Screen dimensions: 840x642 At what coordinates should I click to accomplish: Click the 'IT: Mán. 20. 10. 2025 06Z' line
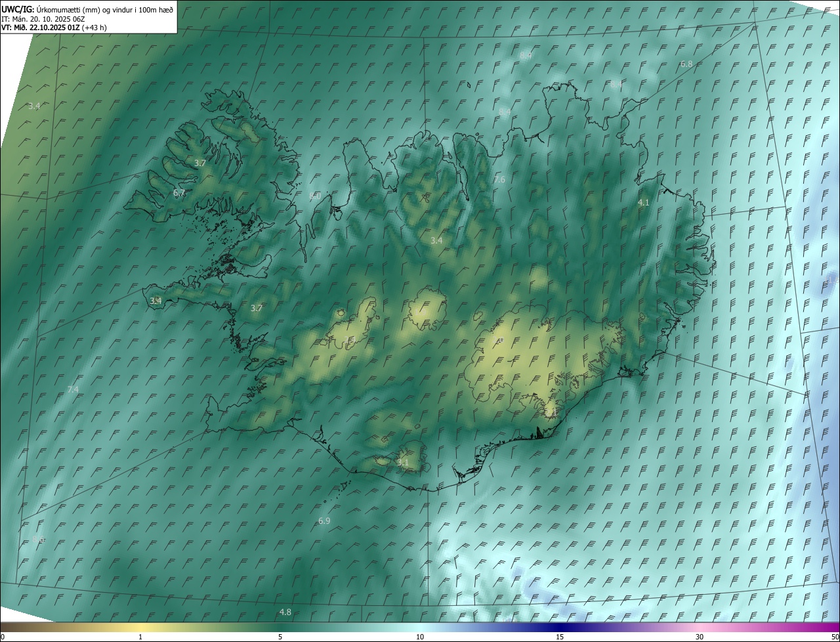43,19
